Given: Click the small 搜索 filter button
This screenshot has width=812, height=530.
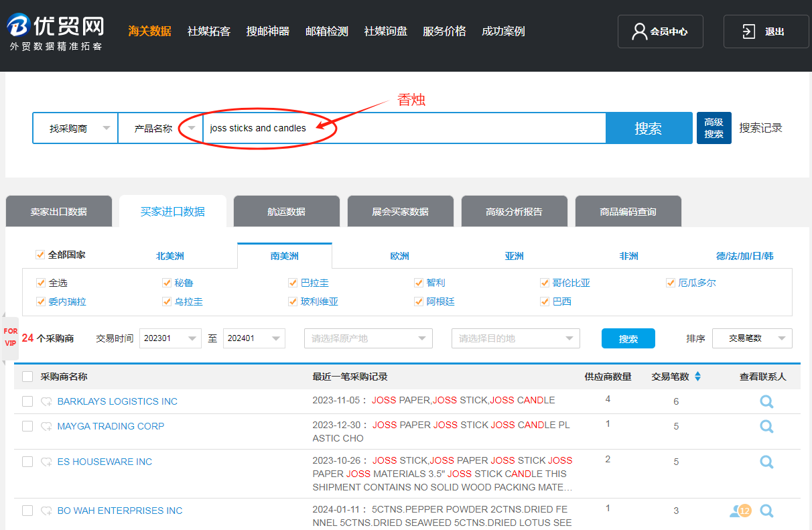Looking at the screenshot, I should coord(628,338).
